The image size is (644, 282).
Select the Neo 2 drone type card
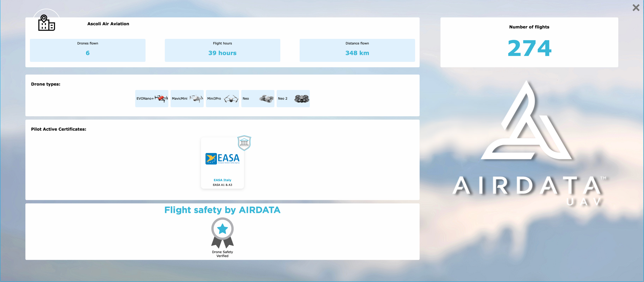[x=293, y=99]
